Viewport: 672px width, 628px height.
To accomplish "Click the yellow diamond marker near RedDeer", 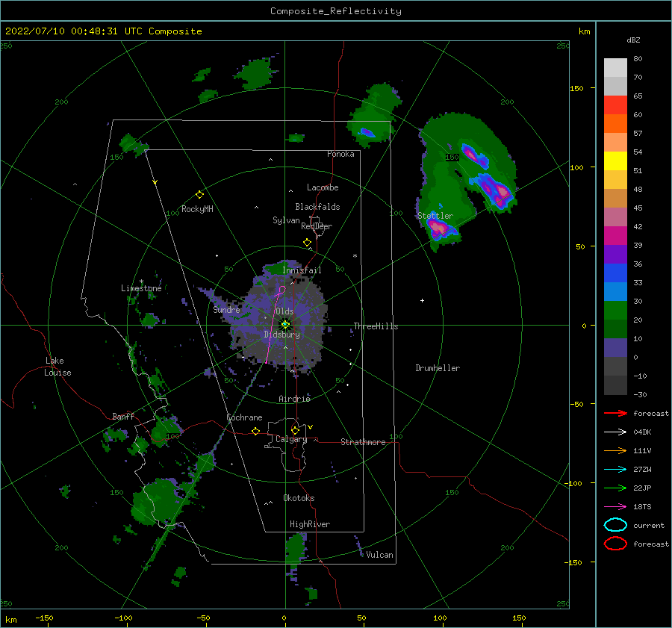I will [307, 243].
